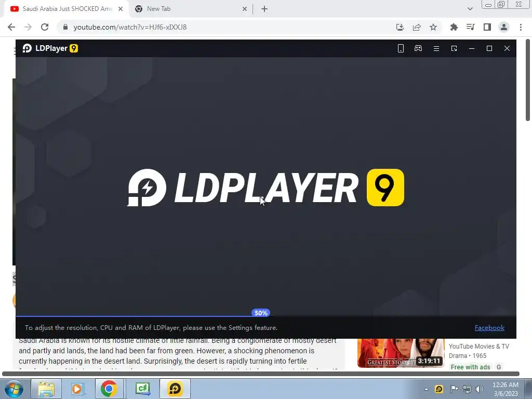Click LDPlayer mini-window mode icon

454,48
